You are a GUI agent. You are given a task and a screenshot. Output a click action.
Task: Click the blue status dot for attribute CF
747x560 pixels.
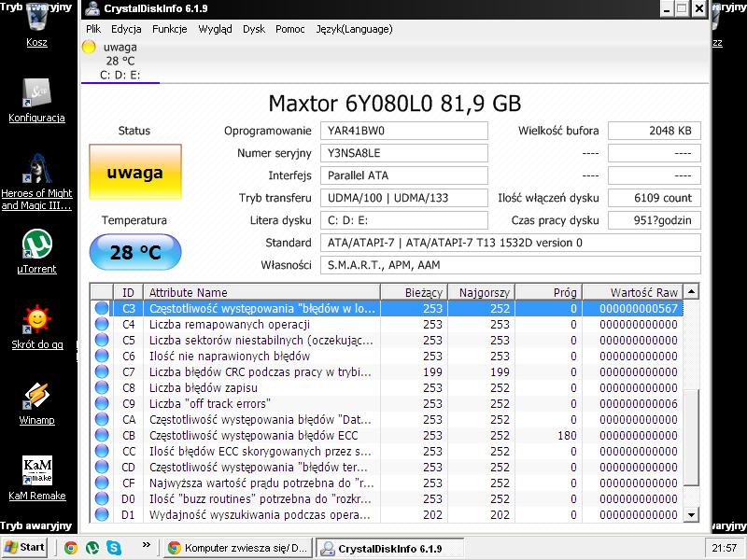coord(102,483)
